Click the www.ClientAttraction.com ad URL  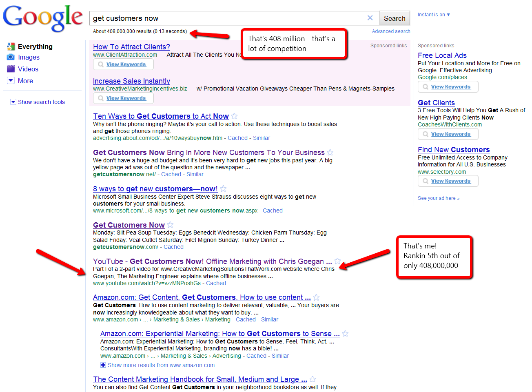tap(125, 55)
